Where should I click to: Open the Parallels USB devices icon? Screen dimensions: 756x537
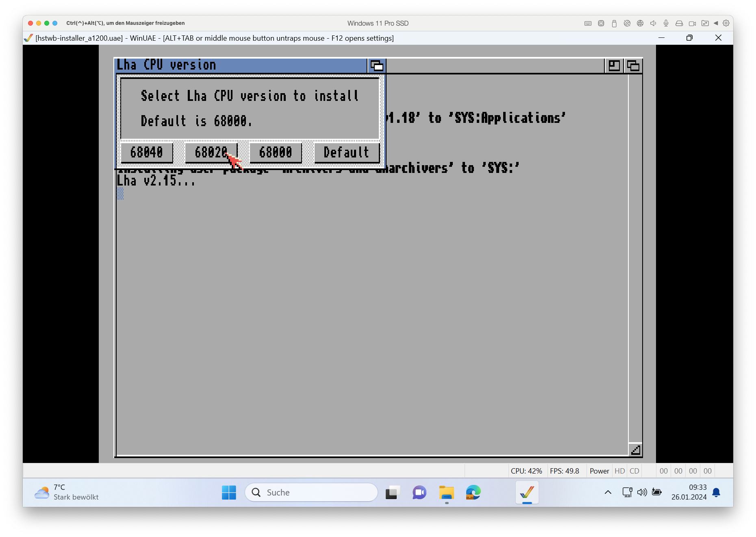pyautogui.click(x=614, y=24)
